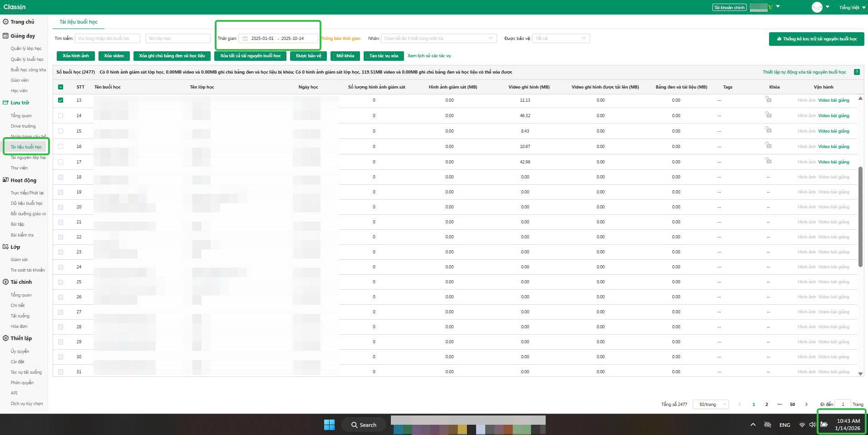The image size is (868, 435).
Task: Open Xem lịch sử các tác vụ link
Action: (429, 56)
